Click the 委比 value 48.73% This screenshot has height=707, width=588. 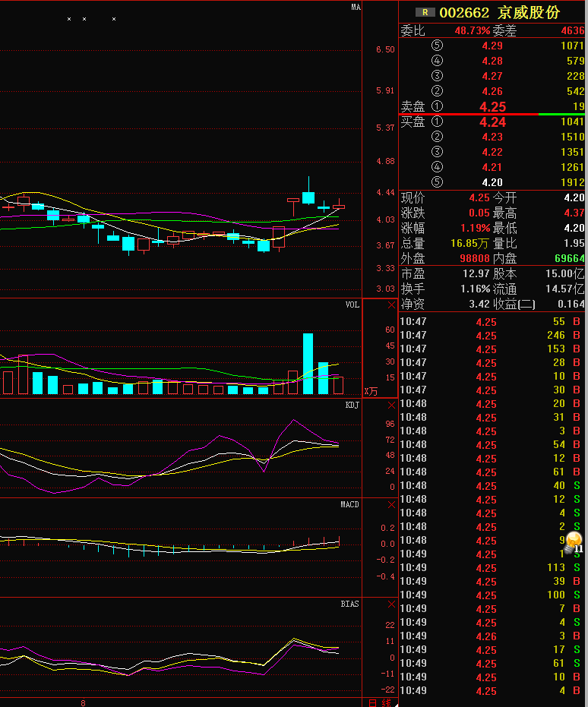point(472,30)
